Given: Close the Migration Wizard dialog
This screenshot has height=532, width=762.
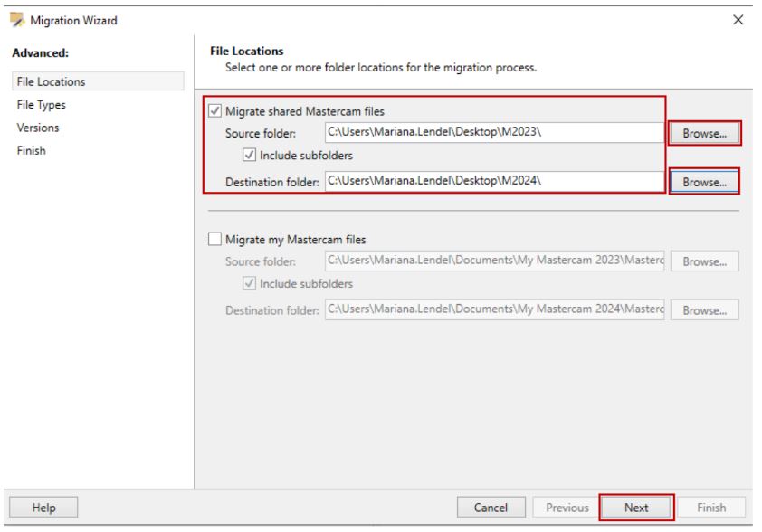Looking at the screenshot, I should (x=738, y=20).
